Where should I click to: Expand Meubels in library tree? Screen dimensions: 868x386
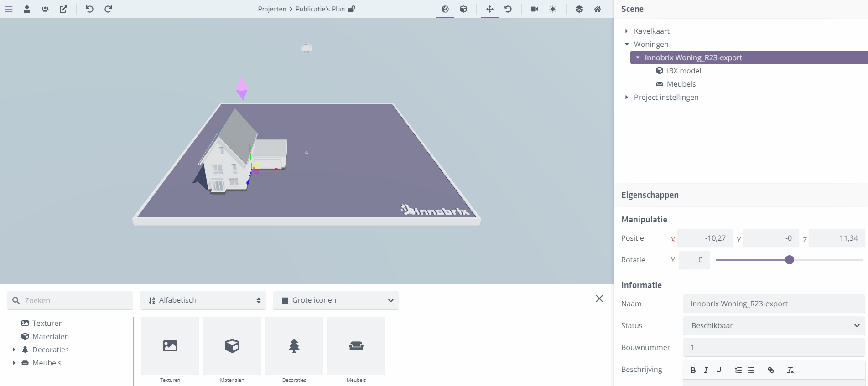[x=14, y=363]
